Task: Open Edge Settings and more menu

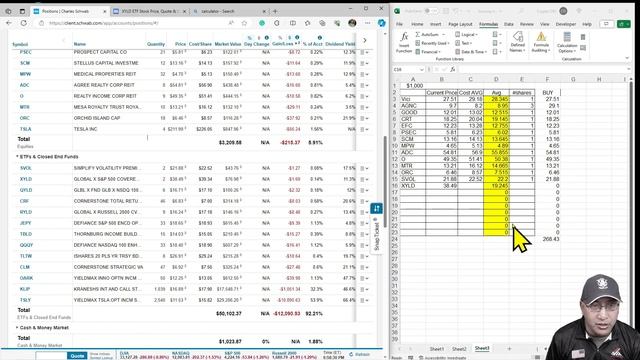Action: pyautogui.click(x=367, y=23)
